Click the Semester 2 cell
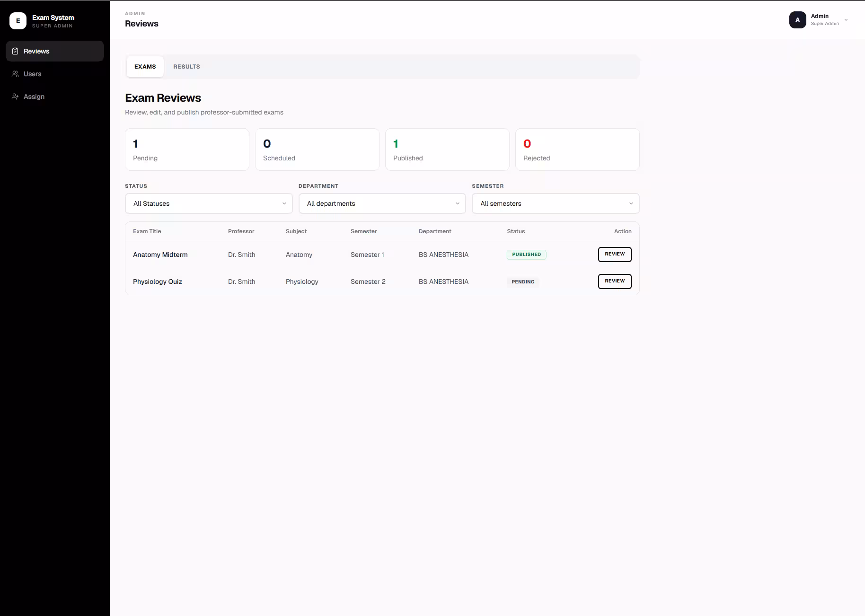The width and height of the screenshot is (865, 616). pyautogui.click(x=368, y=282)
